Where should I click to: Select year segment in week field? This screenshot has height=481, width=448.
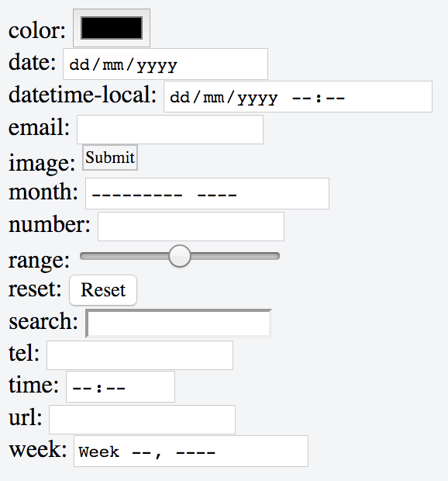(196, 452)
